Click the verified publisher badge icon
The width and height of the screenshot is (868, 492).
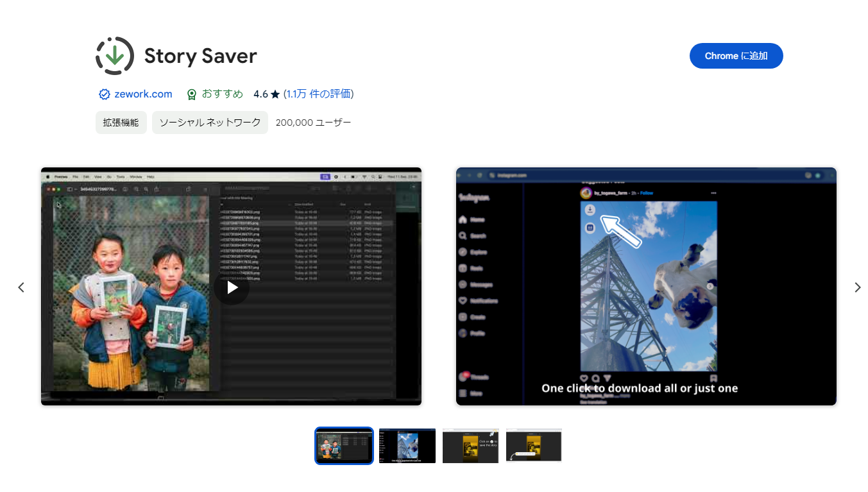click(105, 94)
